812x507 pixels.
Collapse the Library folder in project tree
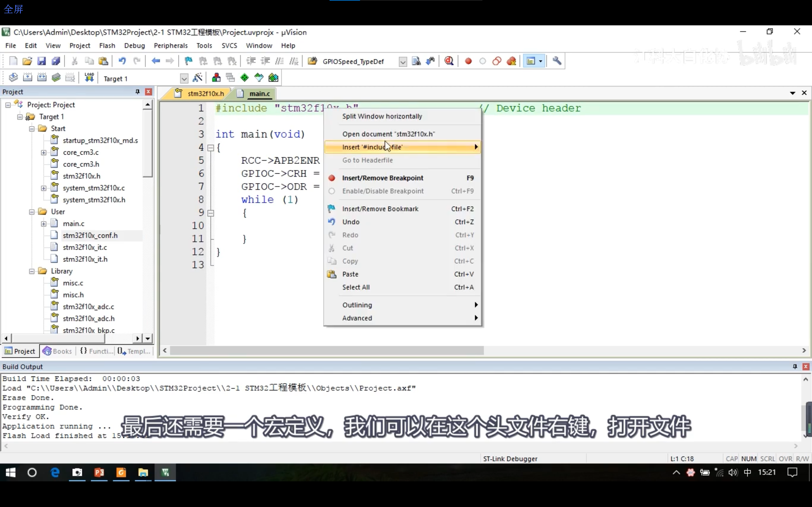[32, 271]
